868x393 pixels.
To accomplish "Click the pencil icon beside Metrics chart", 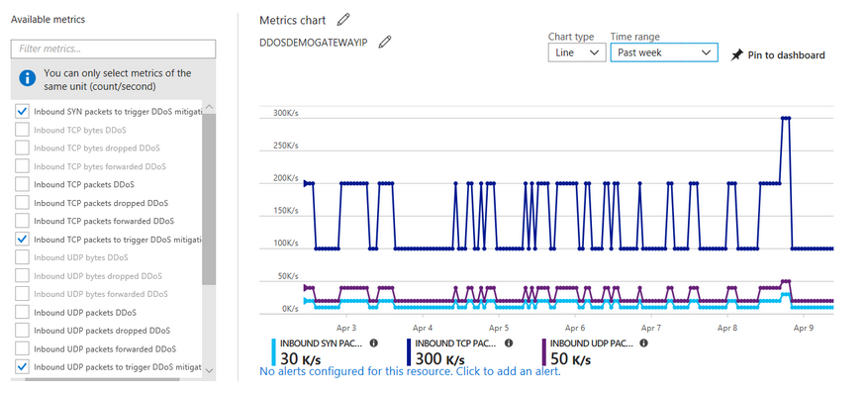I will (x=343, y=20).
